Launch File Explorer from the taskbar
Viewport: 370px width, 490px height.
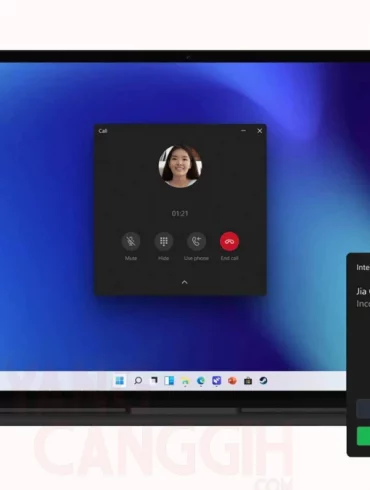tap(185, 381)
